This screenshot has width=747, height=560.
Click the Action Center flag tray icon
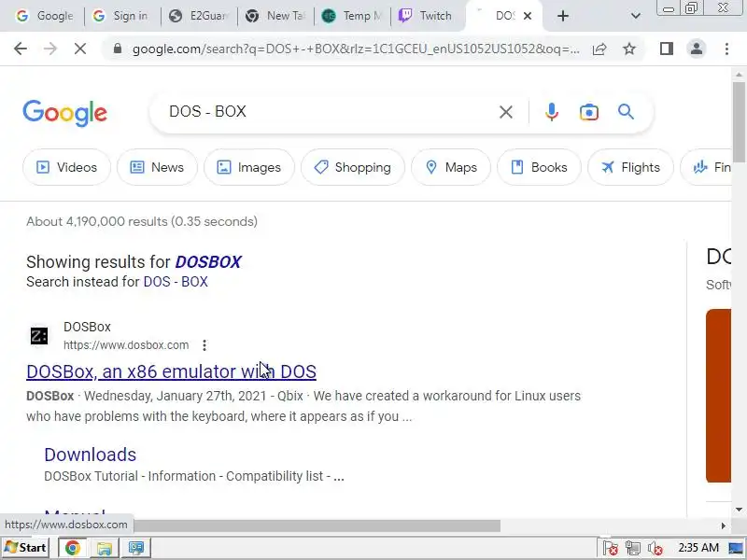611,548
